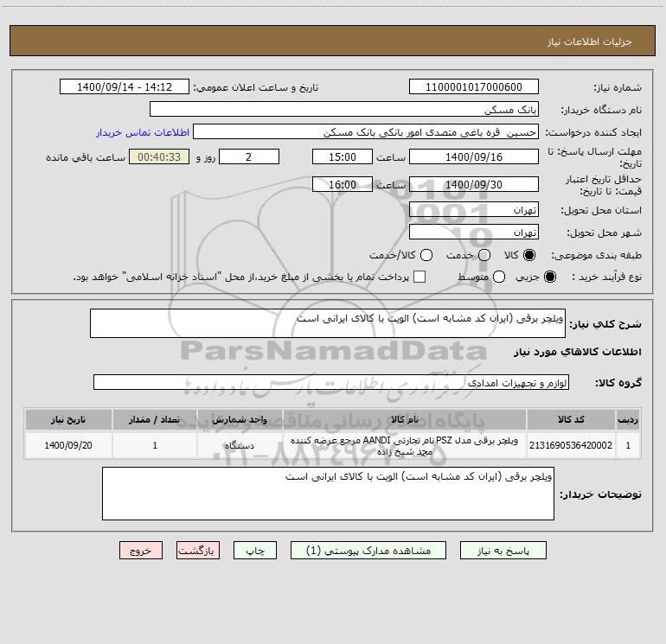Click the announcement date field 1400/09/14 - 14:12
The width and height of the screenshot is (666, 644).
(x=125, y=86)
